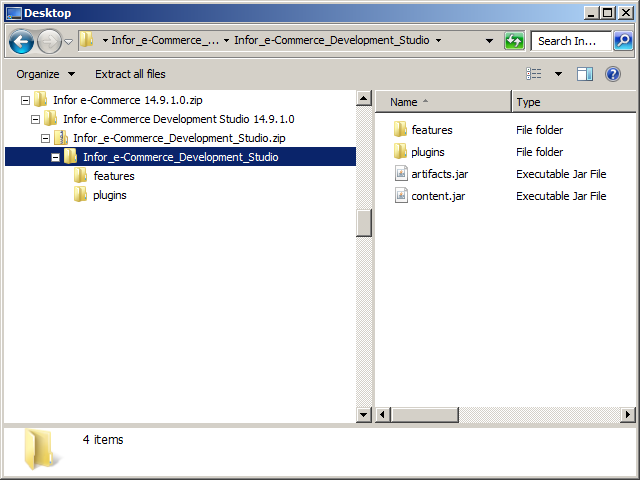Click Extract all files
Image resolution: width=640 pixels, height=480 pixels.
click(x=130, y=74)
